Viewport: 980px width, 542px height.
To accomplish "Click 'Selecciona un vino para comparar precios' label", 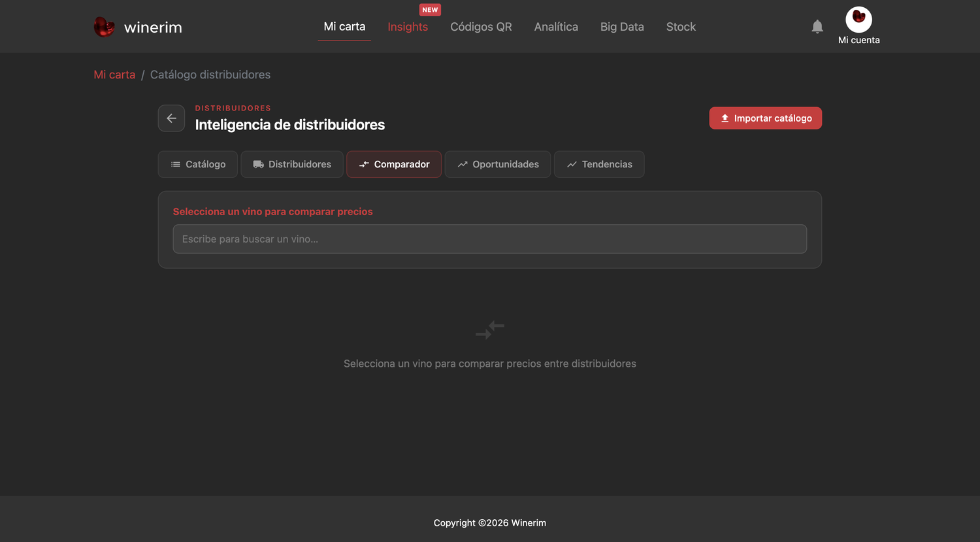I will click(273, 212).
